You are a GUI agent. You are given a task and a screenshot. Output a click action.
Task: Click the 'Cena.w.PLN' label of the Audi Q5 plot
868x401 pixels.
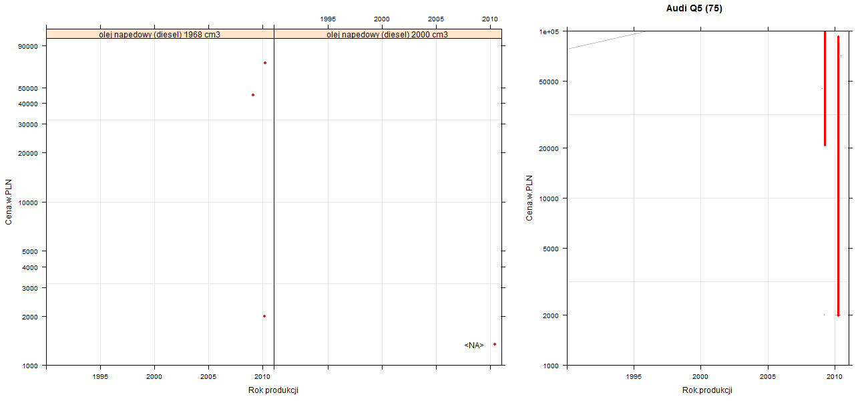coord(529,198)
